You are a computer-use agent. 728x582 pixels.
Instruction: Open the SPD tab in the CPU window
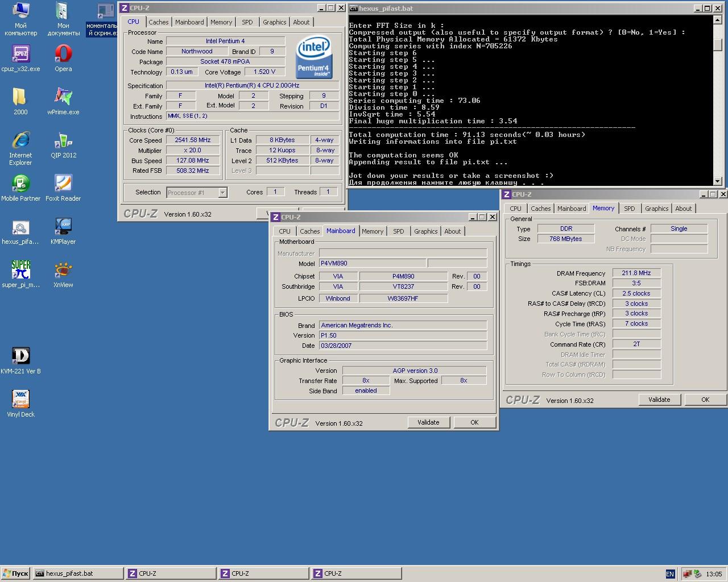[x=247, y=22]
